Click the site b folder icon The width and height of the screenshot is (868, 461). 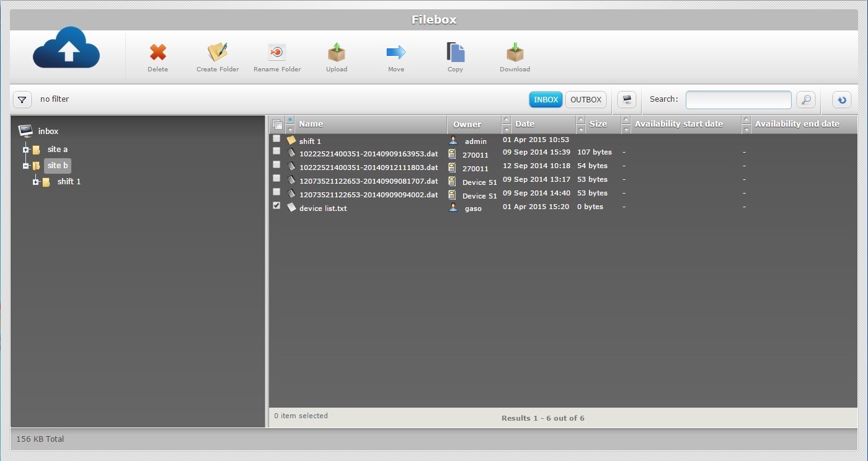(x=37, y=166)
